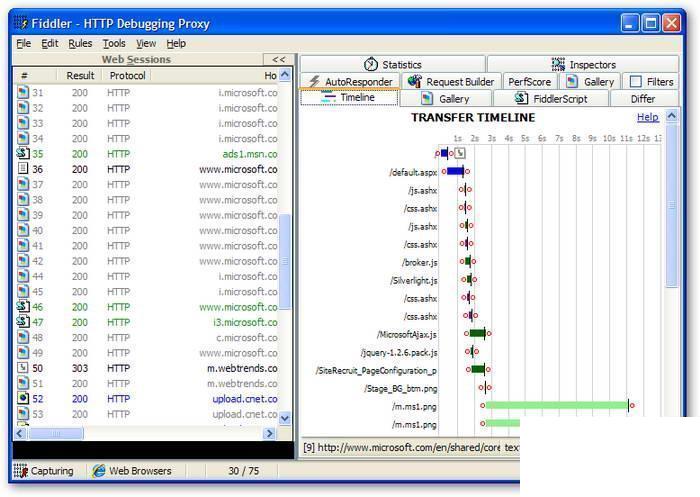700x497 pixels.
Task: Sort sessions by the Protocol column header
Action: coord(127,75)
